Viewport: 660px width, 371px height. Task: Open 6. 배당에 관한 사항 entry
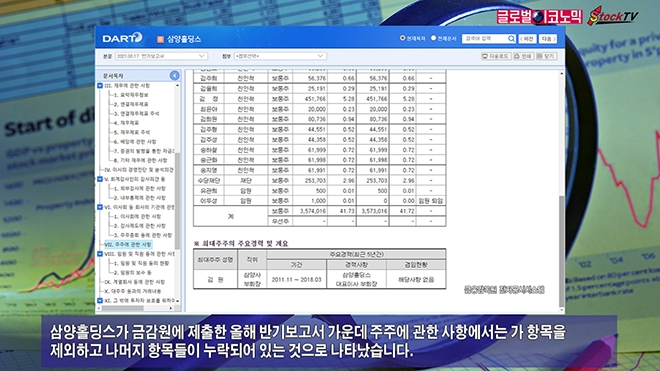135,141
